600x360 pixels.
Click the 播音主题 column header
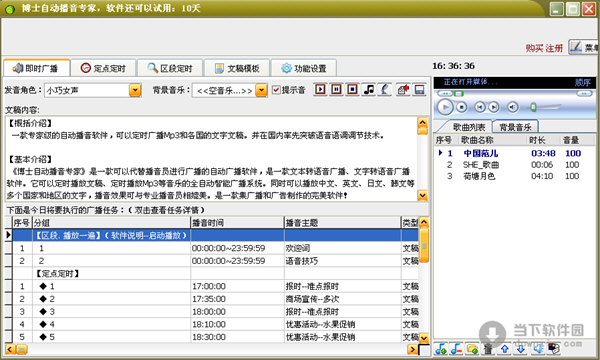pyautogui.click(x=342, y=223)
